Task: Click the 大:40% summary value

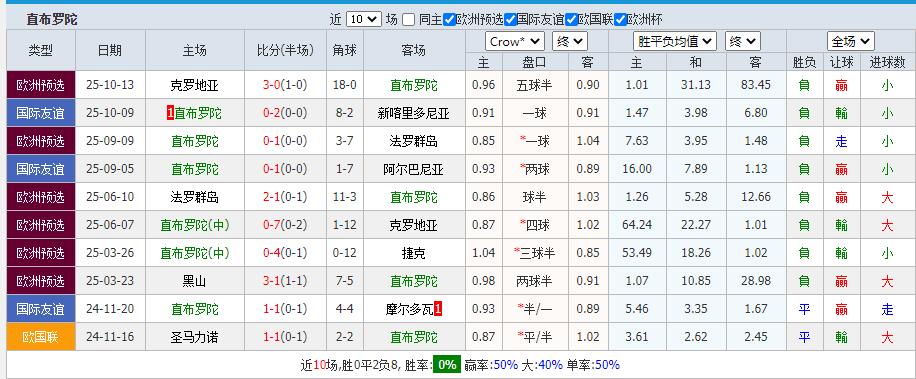Action: click(542, 365)
